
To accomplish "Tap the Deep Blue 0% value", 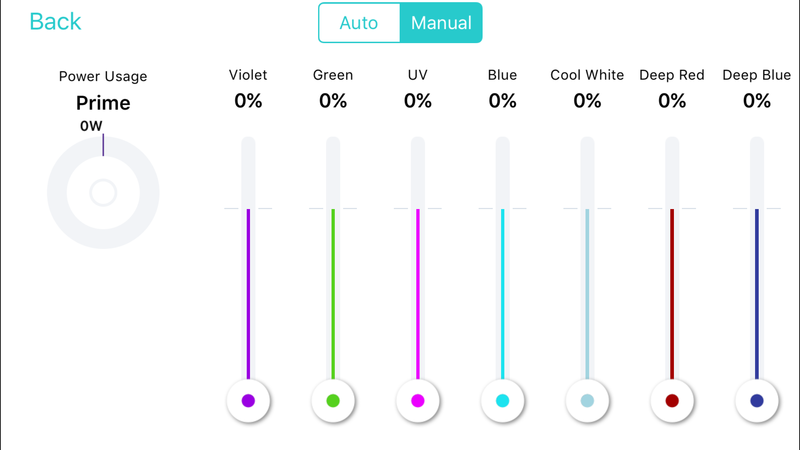I will pos(757,101).
